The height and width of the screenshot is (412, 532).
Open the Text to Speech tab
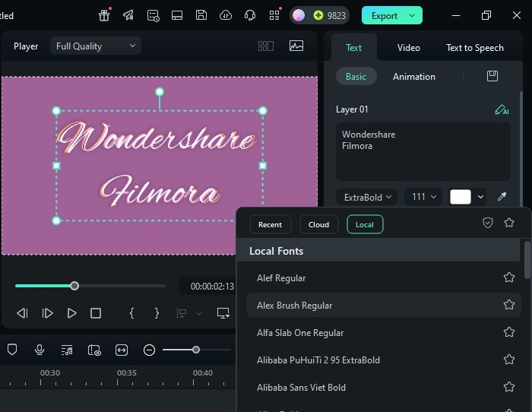coord(475,48)
